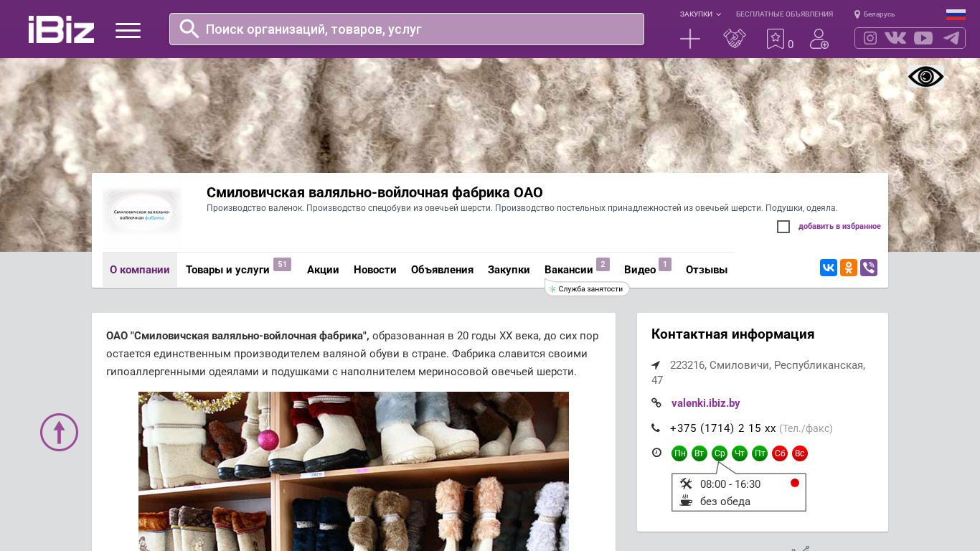980x551 pixels.
Task: Reveal the hidden phone number
Action: pyautogui.click(x=723, y=428)
